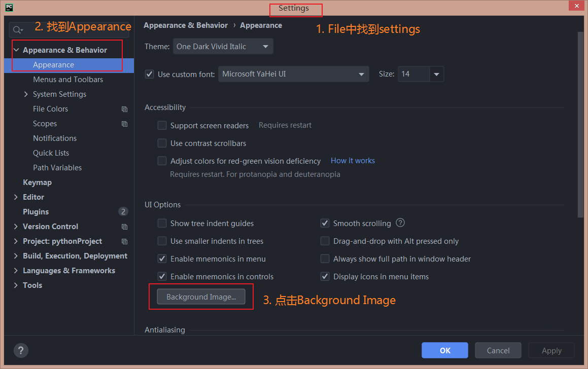588x369 pixels.
Task: Open the How it works link
Action: (353, 161)
